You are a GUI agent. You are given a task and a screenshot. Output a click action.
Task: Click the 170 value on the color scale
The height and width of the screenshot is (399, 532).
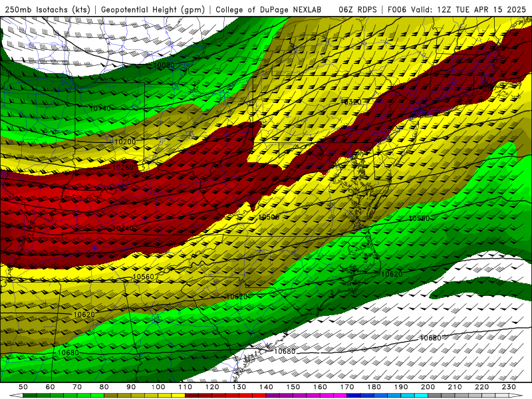[x=347, y=387]
